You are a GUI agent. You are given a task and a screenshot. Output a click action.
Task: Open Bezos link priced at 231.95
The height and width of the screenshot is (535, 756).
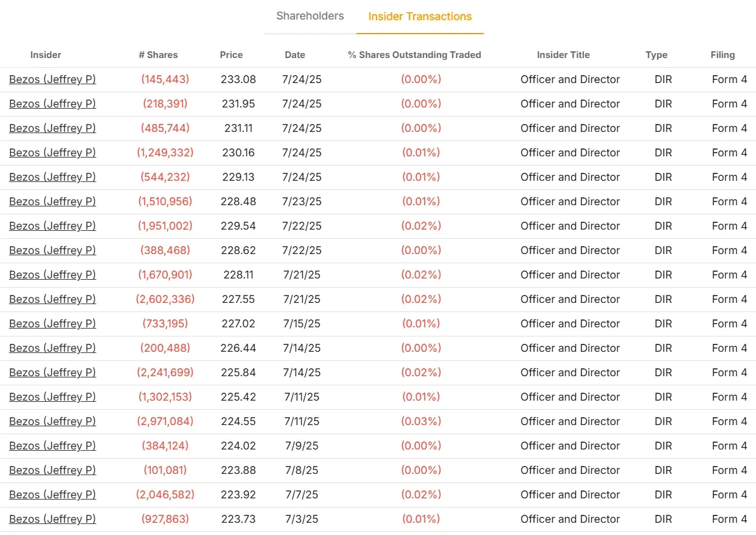[x=52, y=104]
